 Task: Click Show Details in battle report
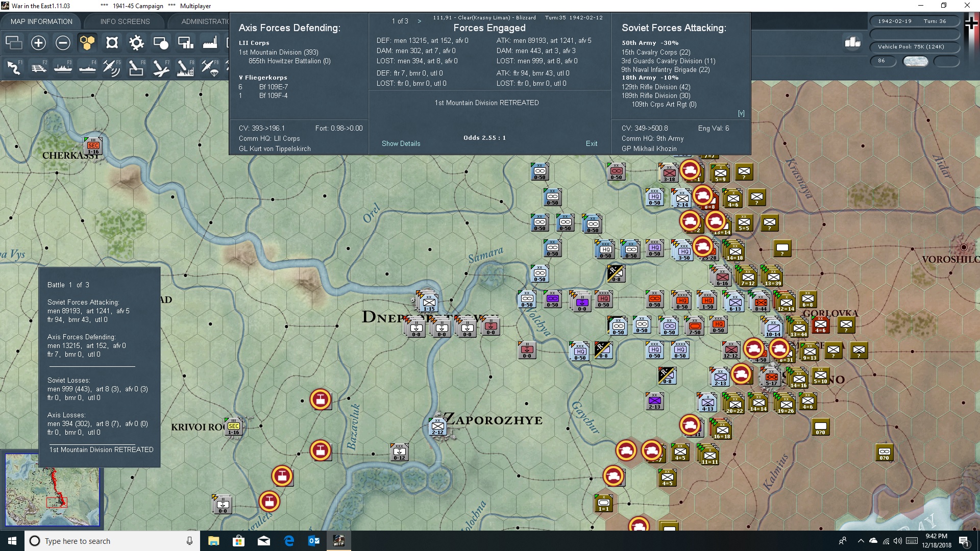401,144
